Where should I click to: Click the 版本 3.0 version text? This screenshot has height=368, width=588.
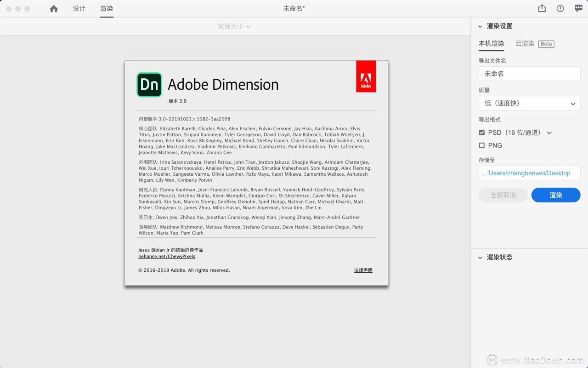point(177,101)
